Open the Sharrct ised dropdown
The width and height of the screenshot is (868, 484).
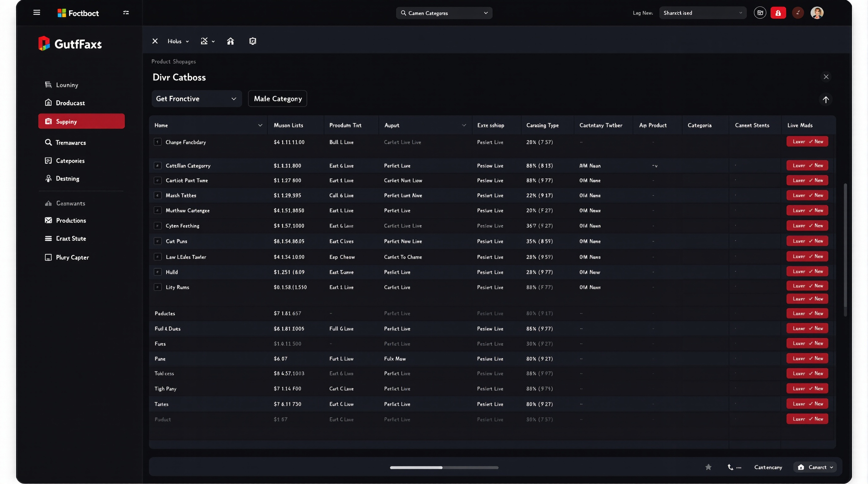(702, 13)
